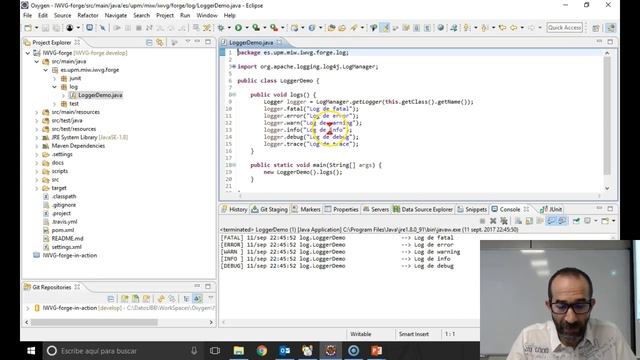Select .travis.yml file in tree

click(64, 222)
